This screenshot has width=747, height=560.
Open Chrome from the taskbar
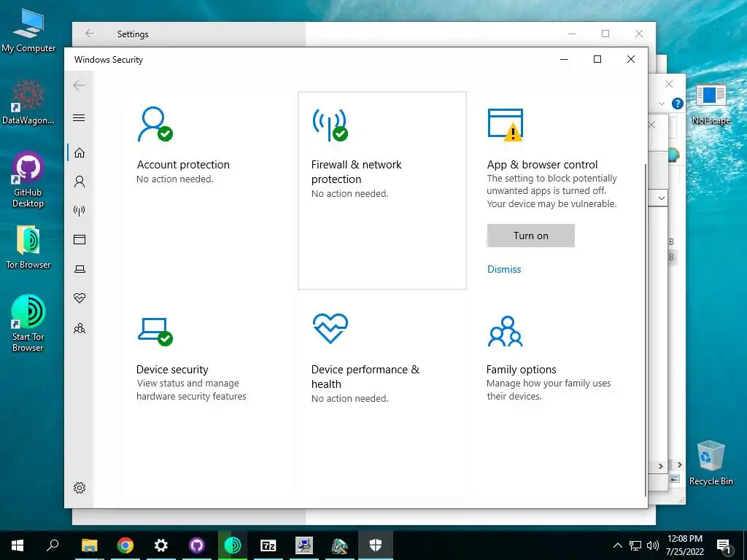tap(125, 545)
